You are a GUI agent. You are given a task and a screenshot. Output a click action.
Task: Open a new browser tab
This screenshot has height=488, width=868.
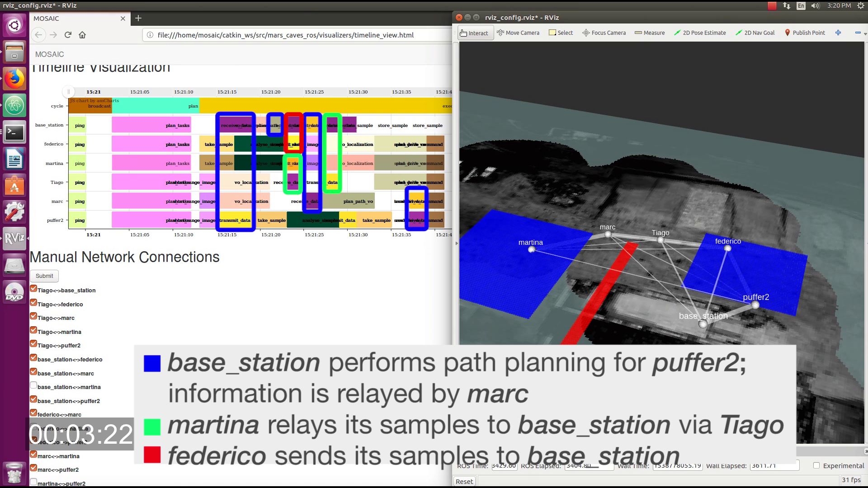pos(138,18)
